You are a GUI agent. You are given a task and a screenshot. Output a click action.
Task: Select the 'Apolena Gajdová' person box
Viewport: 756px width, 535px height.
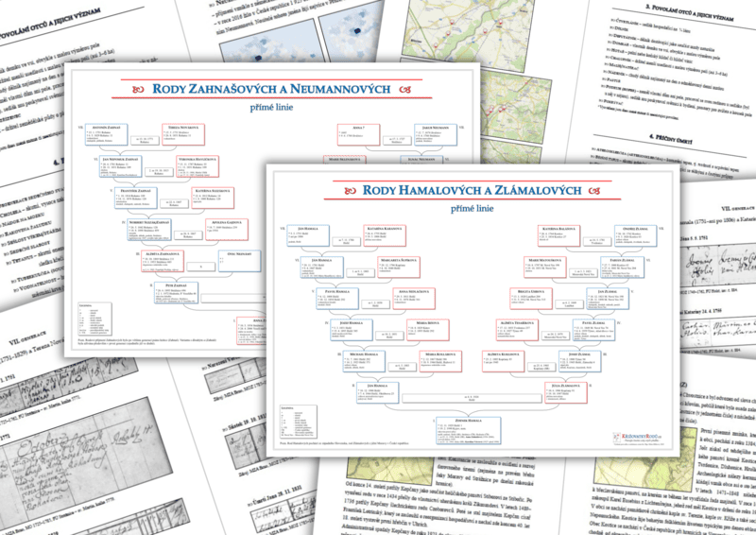[x=227, y=229]
